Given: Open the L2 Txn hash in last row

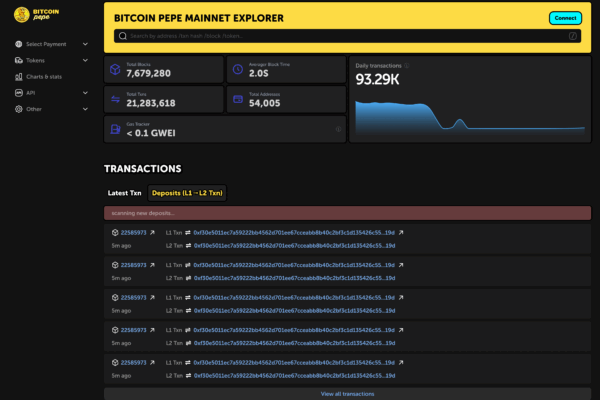Looking at the screenshot, I should (294, 376).
